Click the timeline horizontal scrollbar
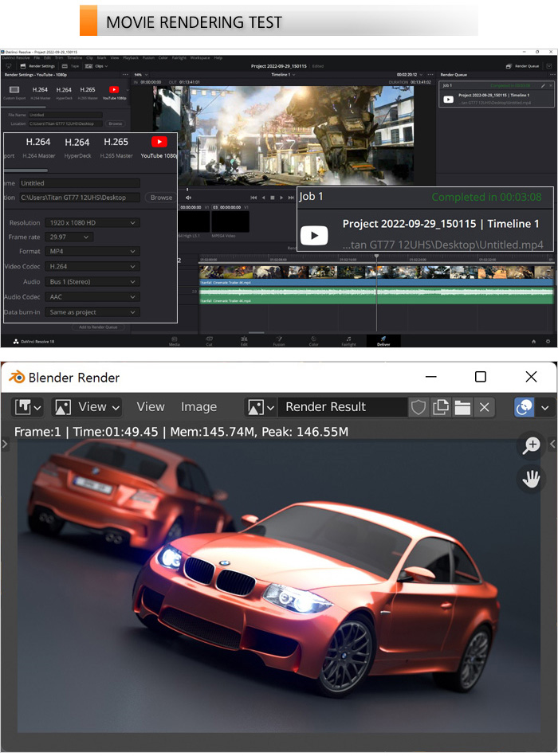Image resolution: width=558 pixels, height=756 pixels. [x=256, y=333]
